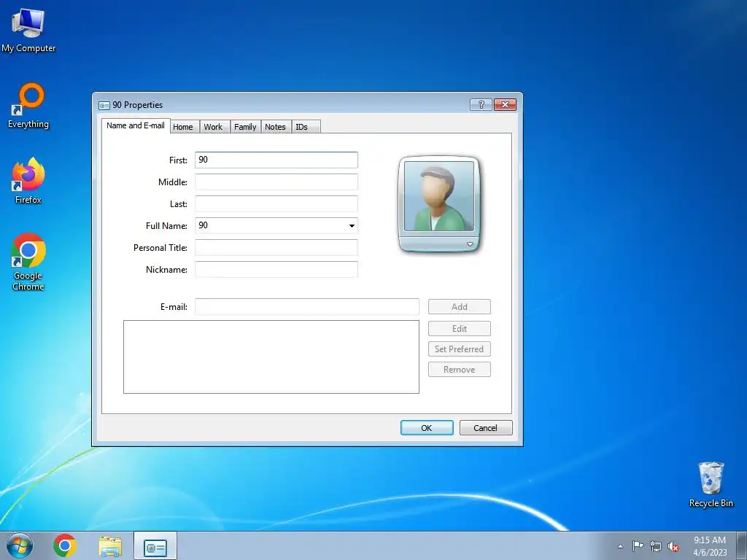Click Chrome icon in taskbar
This screenshot has height=560, width=747.
point(65,545)
